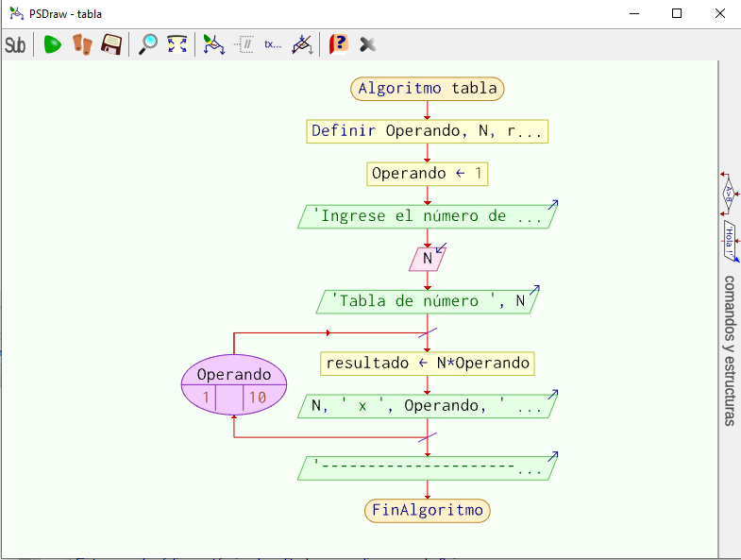Start step-by-step execution with footprints icon
The width and height of the screenshot is (741, 560).
pyautogui.click(x=82, y=45)
